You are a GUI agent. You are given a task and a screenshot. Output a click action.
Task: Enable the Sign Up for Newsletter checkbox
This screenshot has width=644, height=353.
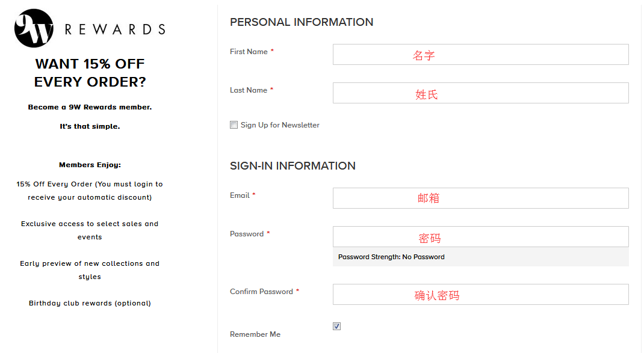[234, 125]
